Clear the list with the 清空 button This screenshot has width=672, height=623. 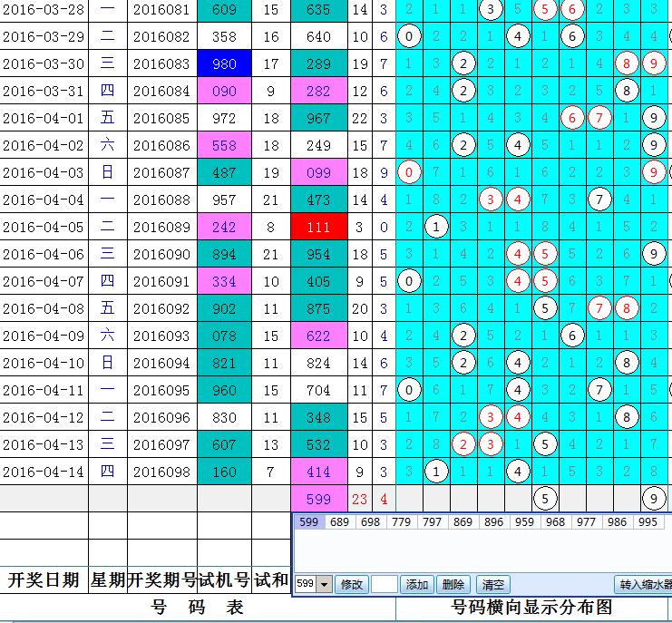[x=492, y=585]
